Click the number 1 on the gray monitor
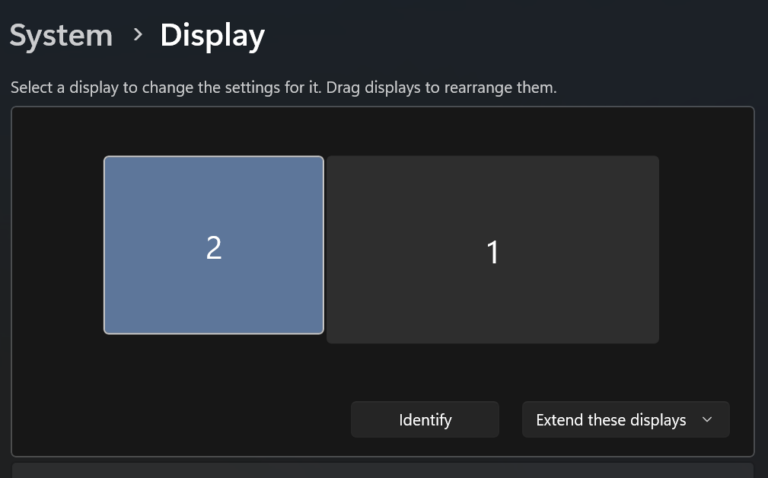This screenshot has height=478, width=768. tap(492, 252)
